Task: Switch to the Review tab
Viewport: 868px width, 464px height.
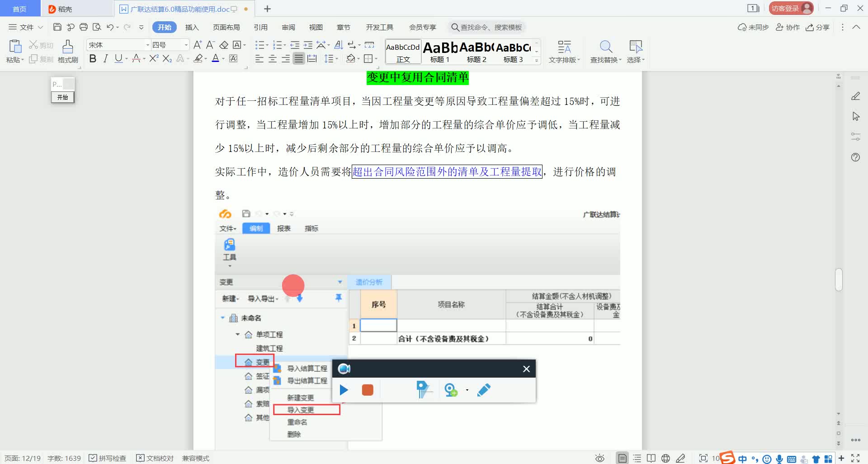Action: (x=288, y=27)
